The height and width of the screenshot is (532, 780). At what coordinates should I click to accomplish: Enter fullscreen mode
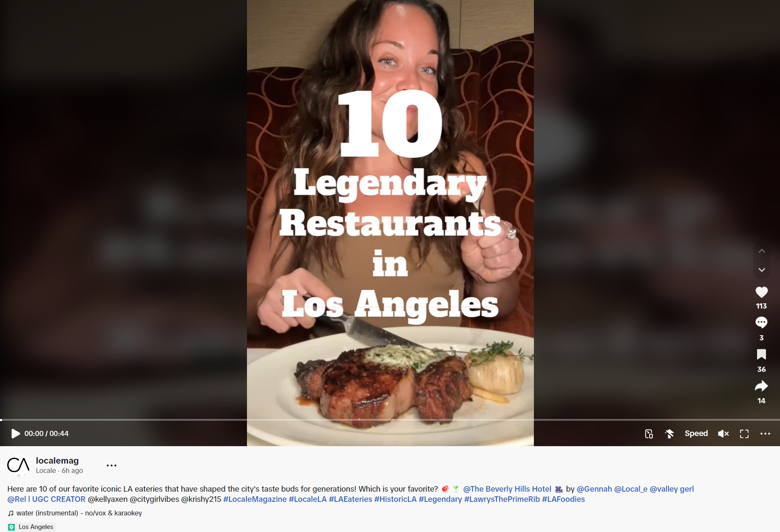[x=744, y=433]
